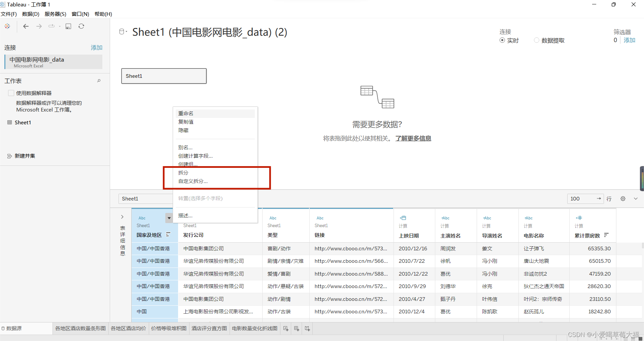Switch to the 价格等级堆积图 tab

(169, 329)
